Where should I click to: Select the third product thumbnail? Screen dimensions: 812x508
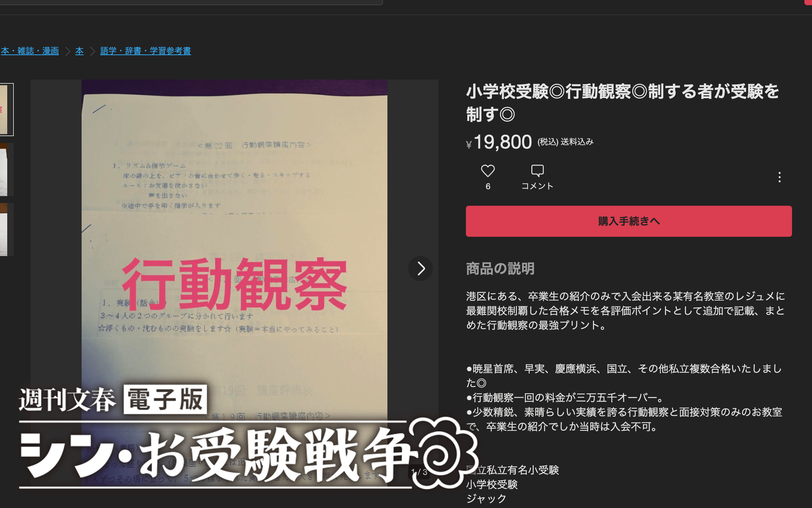(6, 230)
